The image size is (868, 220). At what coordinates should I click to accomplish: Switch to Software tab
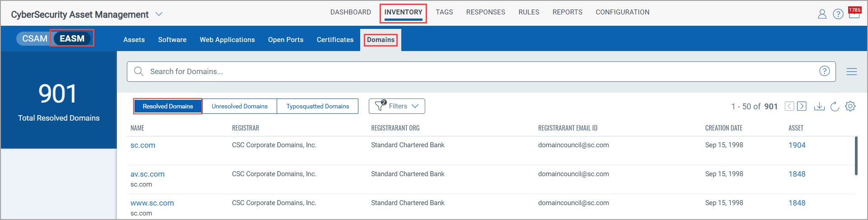tap(172, 40)
